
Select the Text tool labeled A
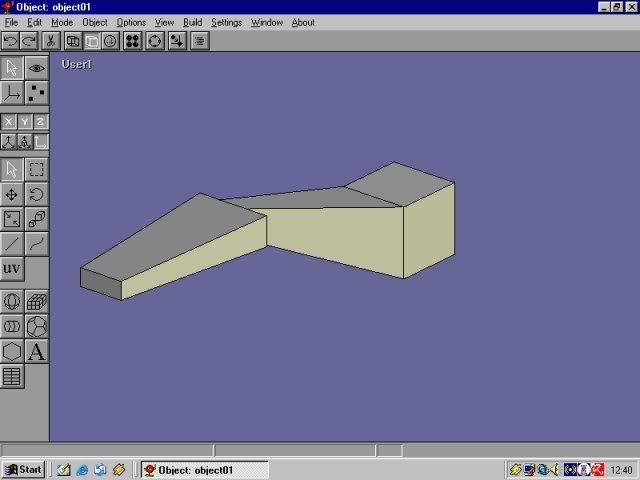click(37, 351)
